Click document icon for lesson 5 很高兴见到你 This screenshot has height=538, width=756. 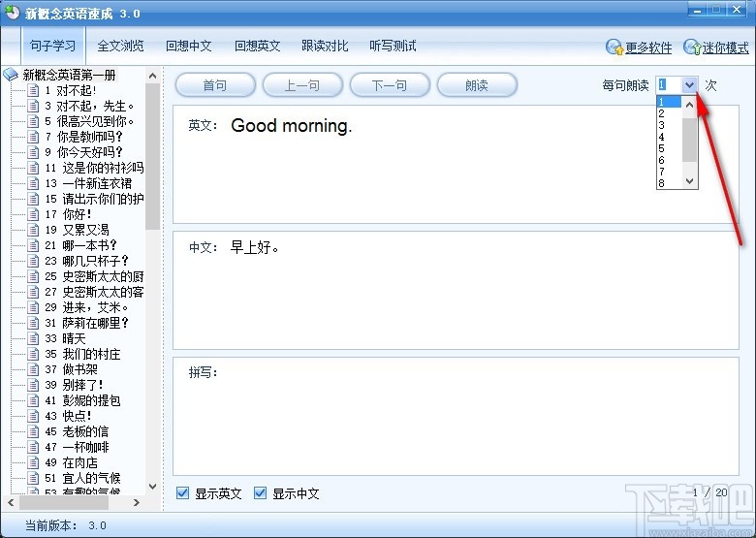33,121
